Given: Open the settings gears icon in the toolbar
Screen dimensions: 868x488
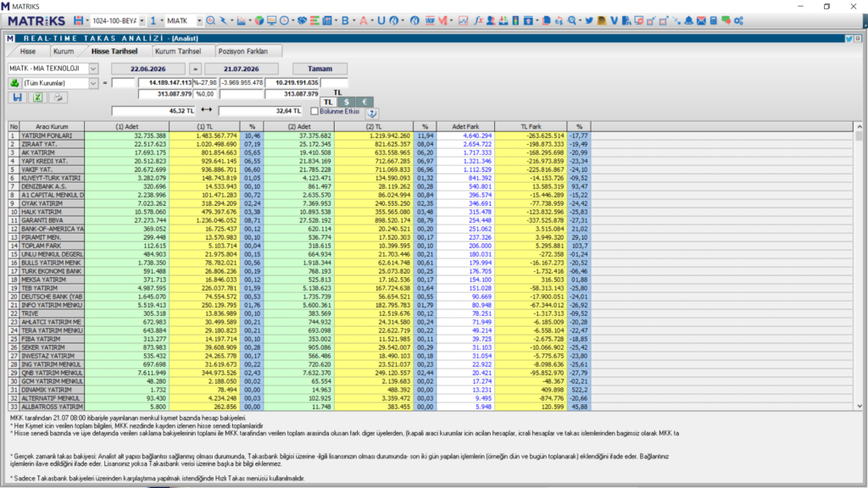Looking at the screenshot, I should 738,20.
